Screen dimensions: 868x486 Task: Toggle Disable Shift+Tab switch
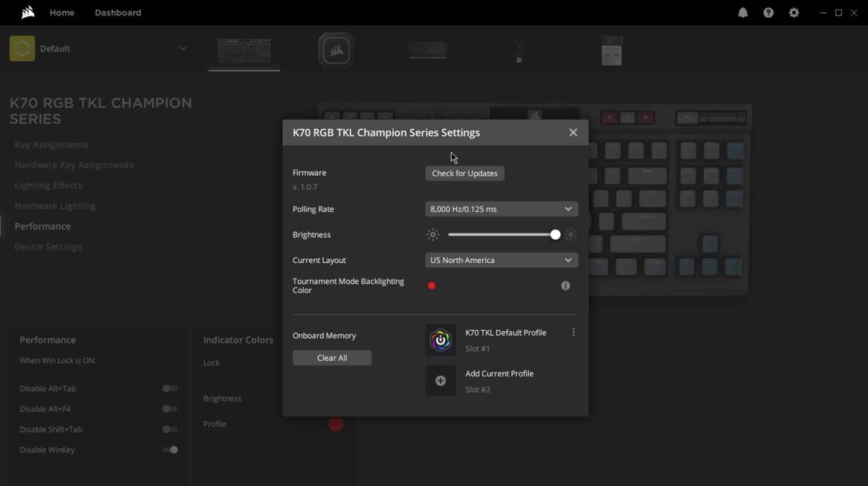pyautogui.click(x=170, y=429)
